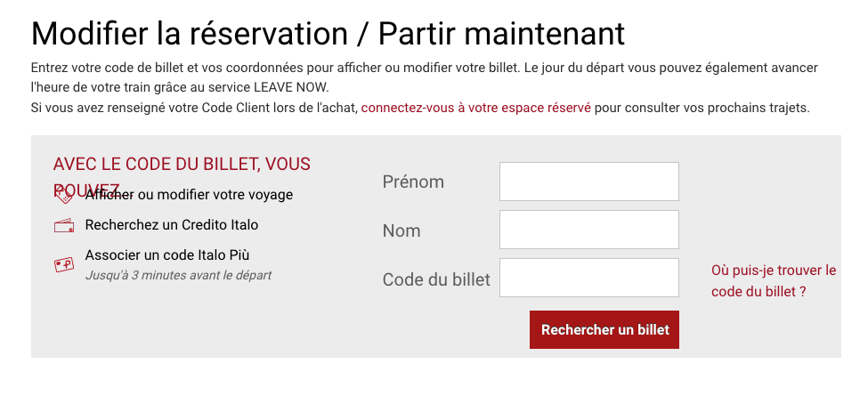Focus the Prénom text field
Viewport: 868px width, 396px height.
(588, 182)
